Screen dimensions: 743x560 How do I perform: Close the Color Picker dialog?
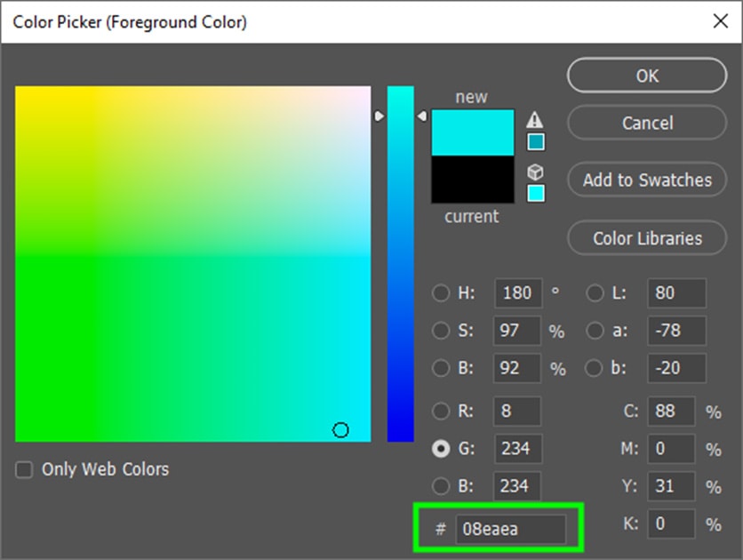[717, 21]
